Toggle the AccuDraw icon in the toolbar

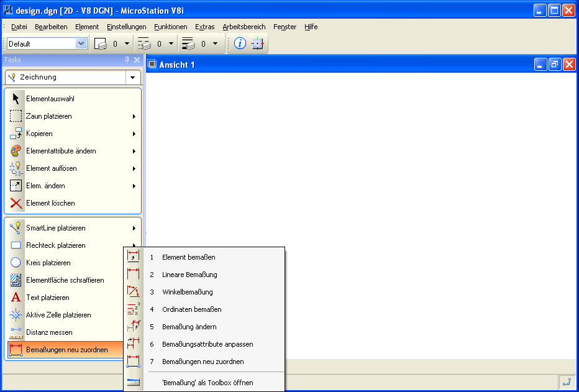pos(258,43)
